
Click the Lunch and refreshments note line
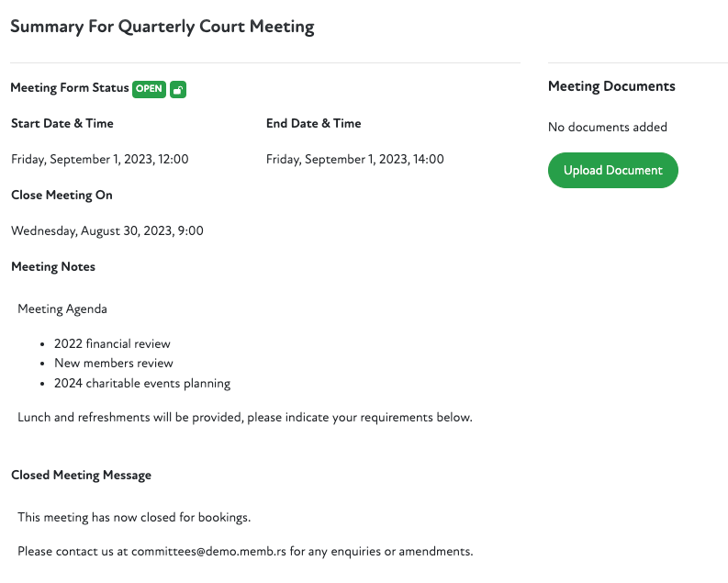(245, 417)
